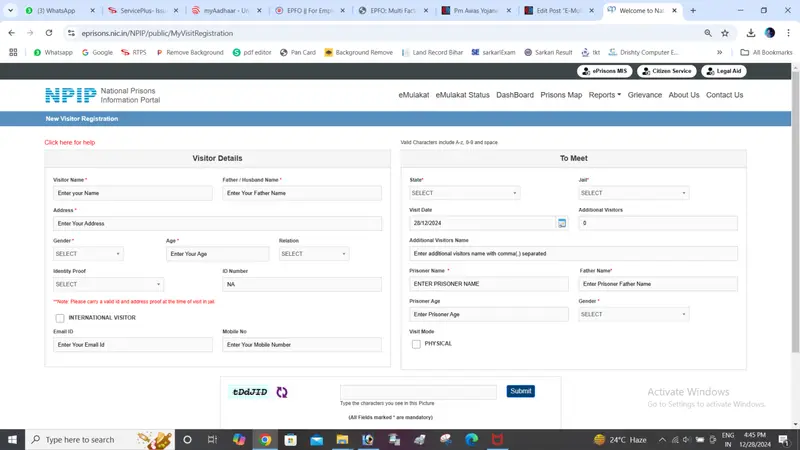Open Chrome from the taskbar

click(265, 439)
